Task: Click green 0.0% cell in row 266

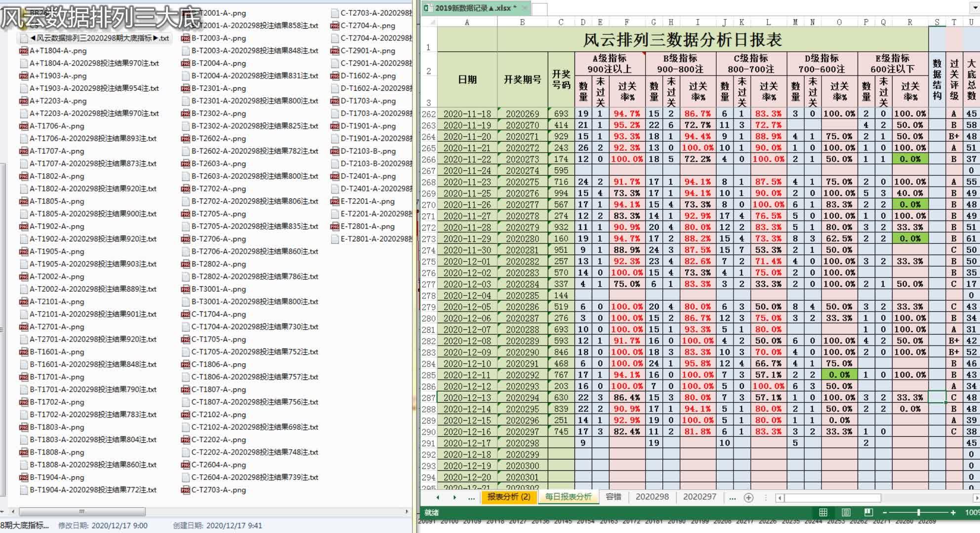Action: pyautogui.click(x=910, y=159)
